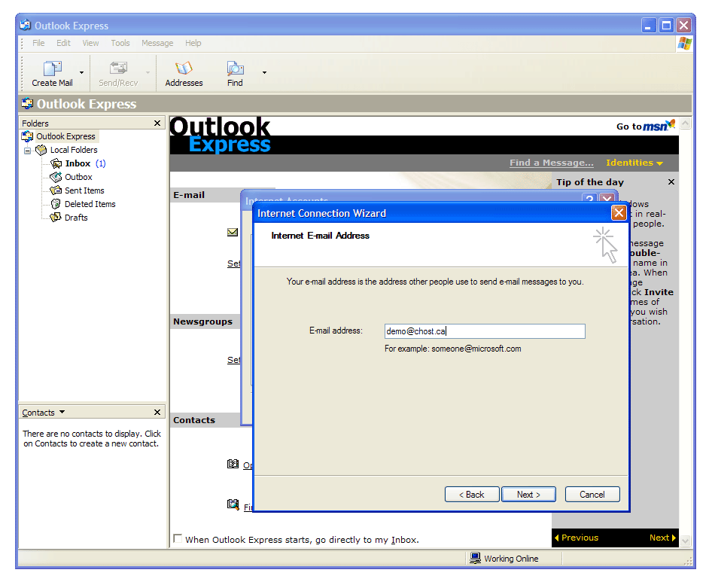This screenshot has height=588, width=712.
Task: Click the scroll up arrow
Action: coord(685,123)
